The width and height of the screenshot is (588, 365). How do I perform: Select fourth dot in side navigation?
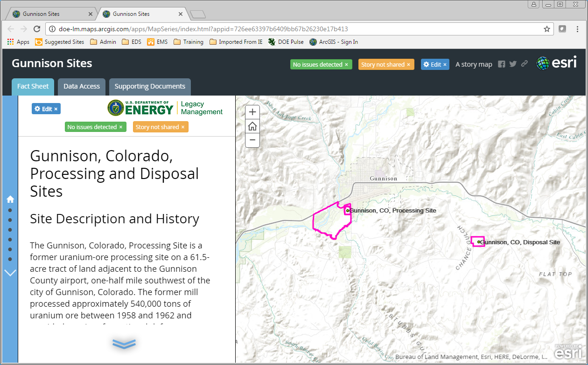(x=10, y=240)
